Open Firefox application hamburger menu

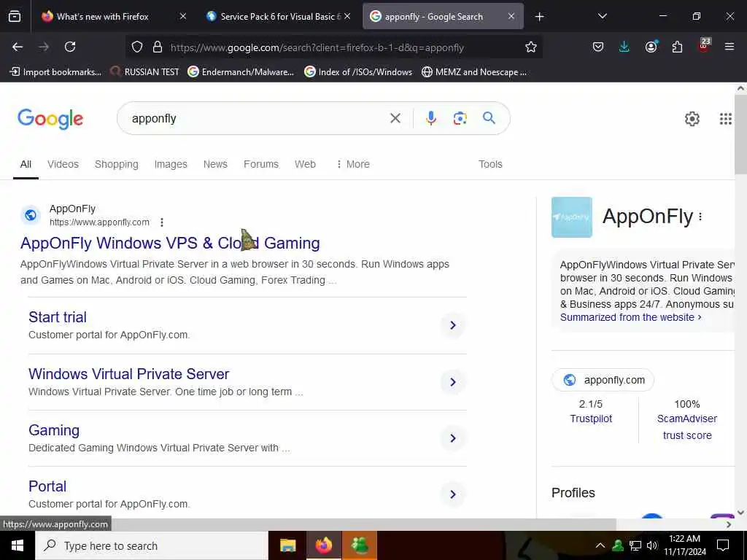click(x=729, y=47)
